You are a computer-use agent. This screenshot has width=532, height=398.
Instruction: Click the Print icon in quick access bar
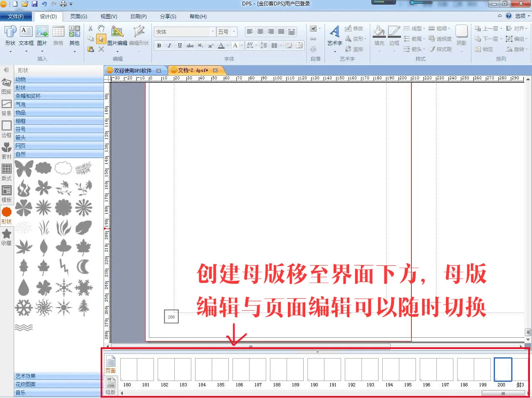[64, 4]
